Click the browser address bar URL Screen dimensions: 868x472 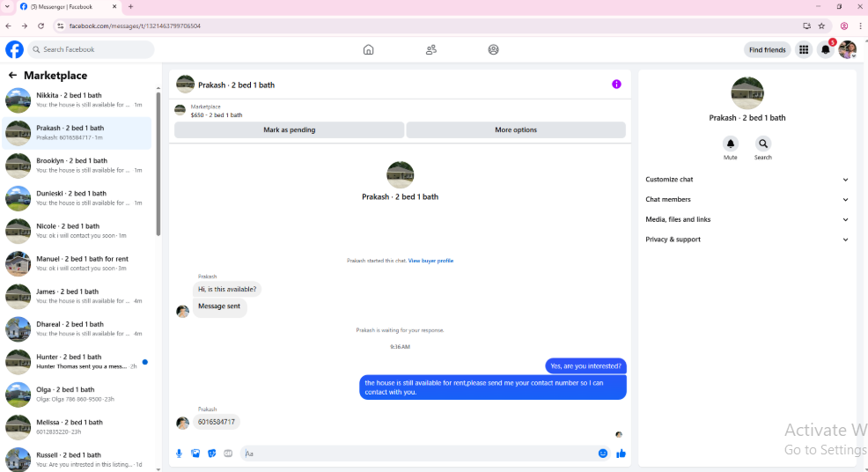tap(135, 26)
